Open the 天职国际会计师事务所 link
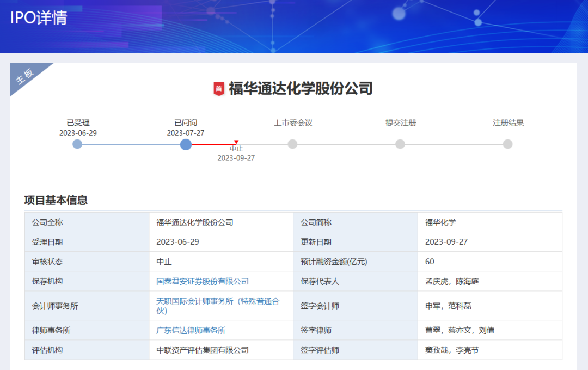 [217, 306]
